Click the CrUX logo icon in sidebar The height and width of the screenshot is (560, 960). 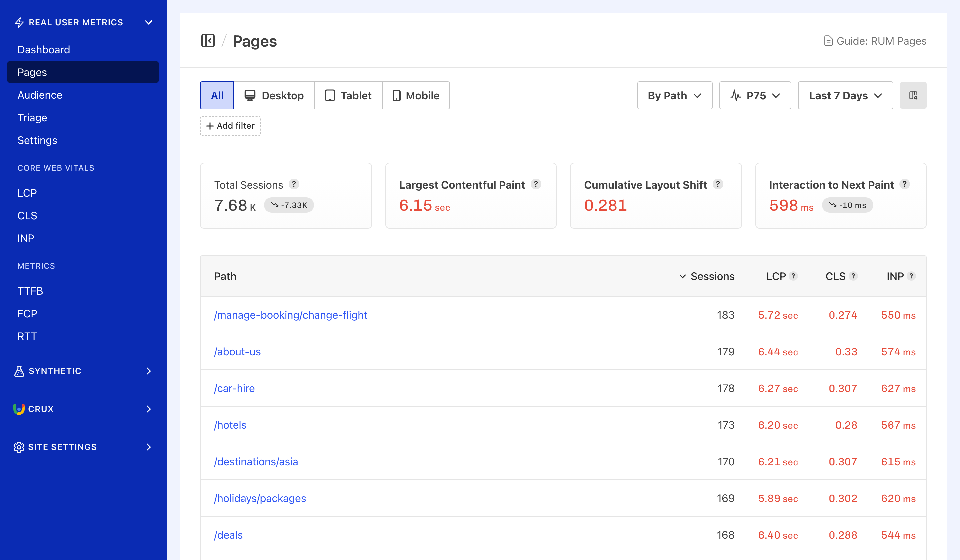pyautogui.click(x=19, y=409)
